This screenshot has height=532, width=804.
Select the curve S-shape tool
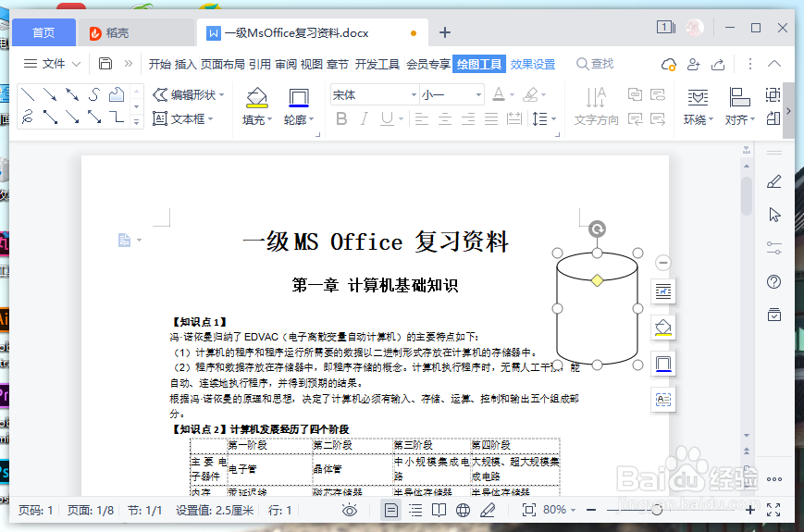(x=93, y=94)
